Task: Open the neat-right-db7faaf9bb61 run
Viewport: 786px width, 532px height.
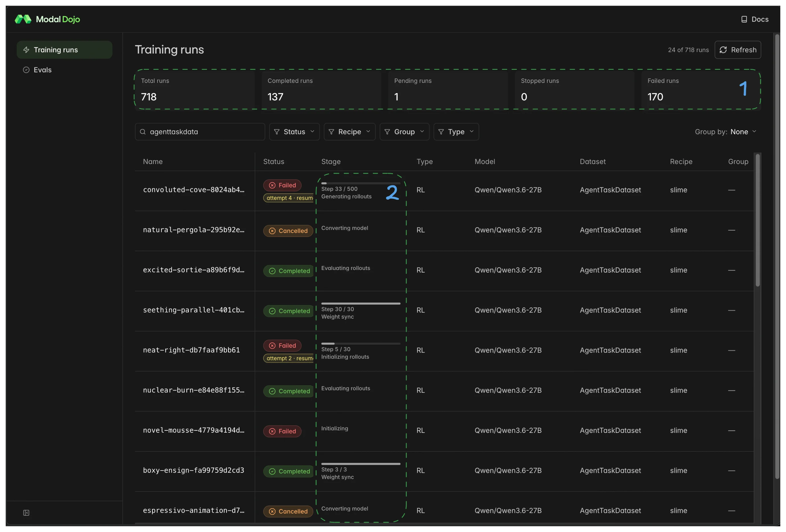Action: coord(191,350)
